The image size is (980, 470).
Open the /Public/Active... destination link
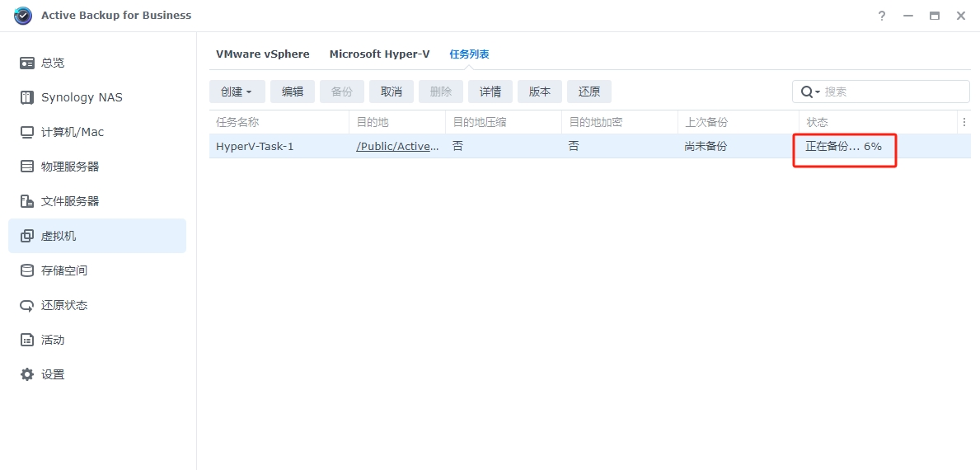point(397,146)
